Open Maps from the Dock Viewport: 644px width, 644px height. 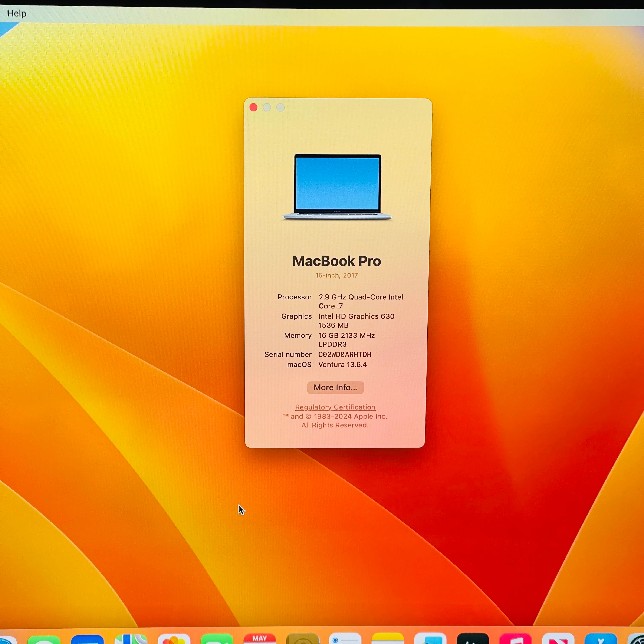131,639
